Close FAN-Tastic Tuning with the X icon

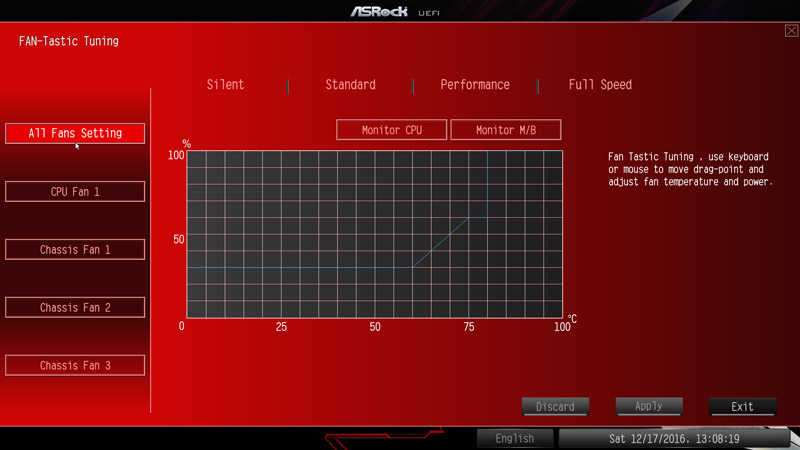(791, 31)
